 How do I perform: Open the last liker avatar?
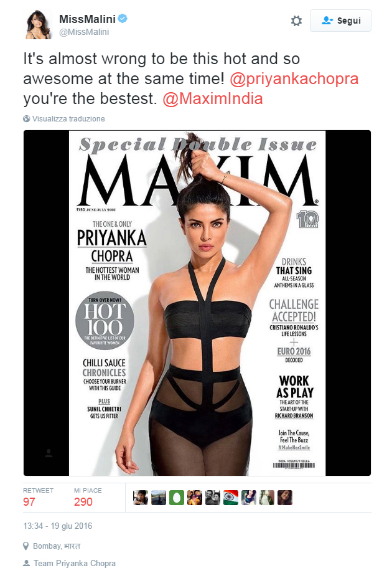click(285, 498)
